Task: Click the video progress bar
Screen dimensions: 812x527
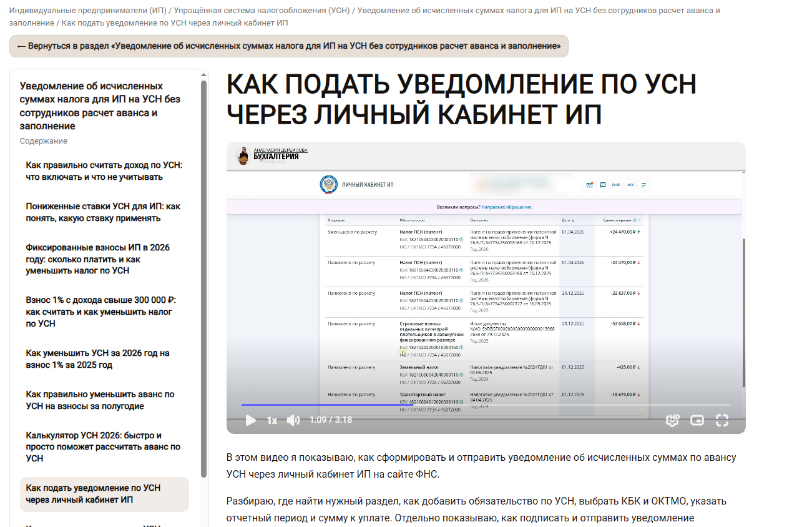Action: [x=486, y=405]
